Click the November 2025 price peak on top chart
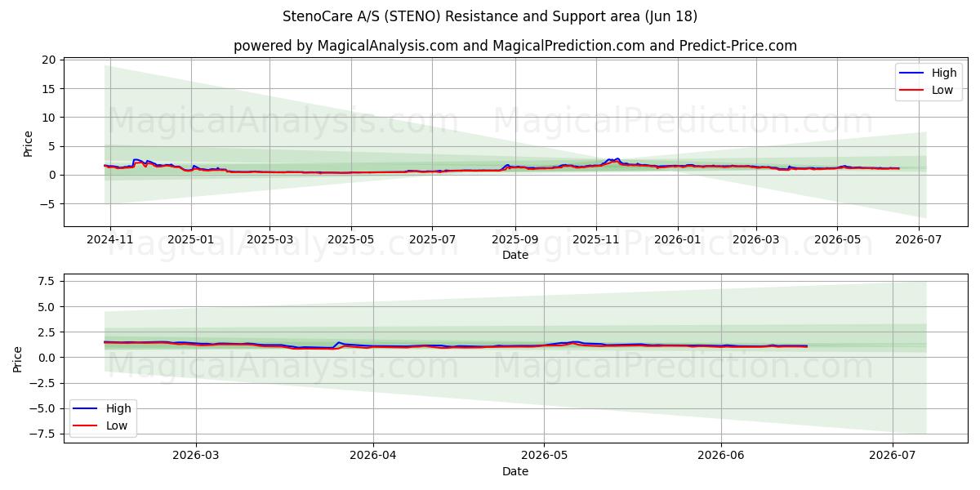Image resolution: width=980 pixels, height=490 pixels. (x=614, y=160)
